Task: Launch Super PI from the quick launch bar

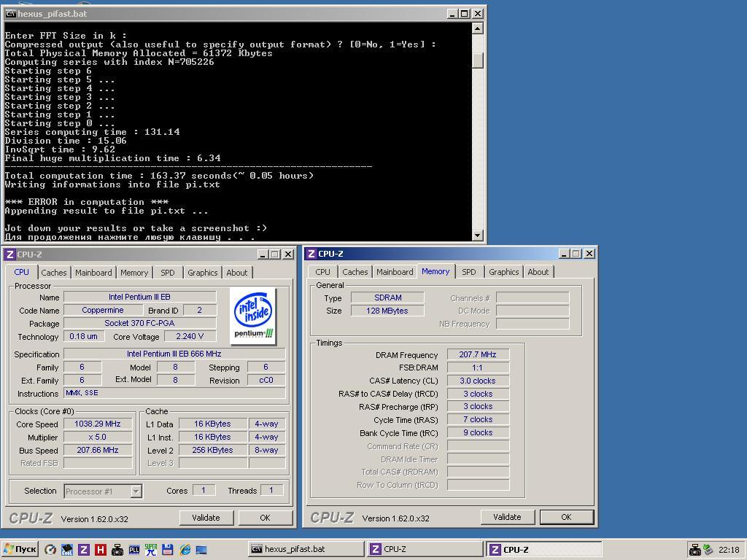Action: 150,550
